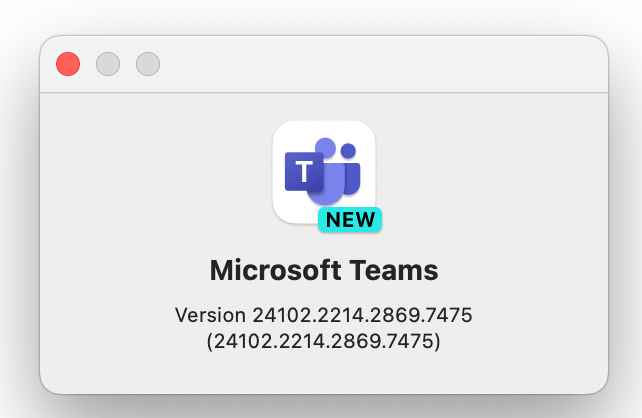Click the disabled zoom window button
Screen dimensions: 642x418
[148, 64]
